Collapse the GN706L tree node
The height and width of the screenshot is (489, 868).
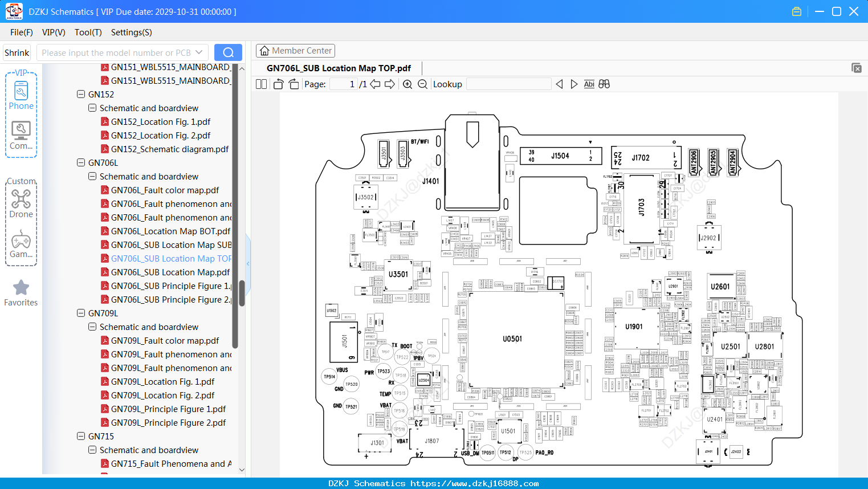pos(81,162)
